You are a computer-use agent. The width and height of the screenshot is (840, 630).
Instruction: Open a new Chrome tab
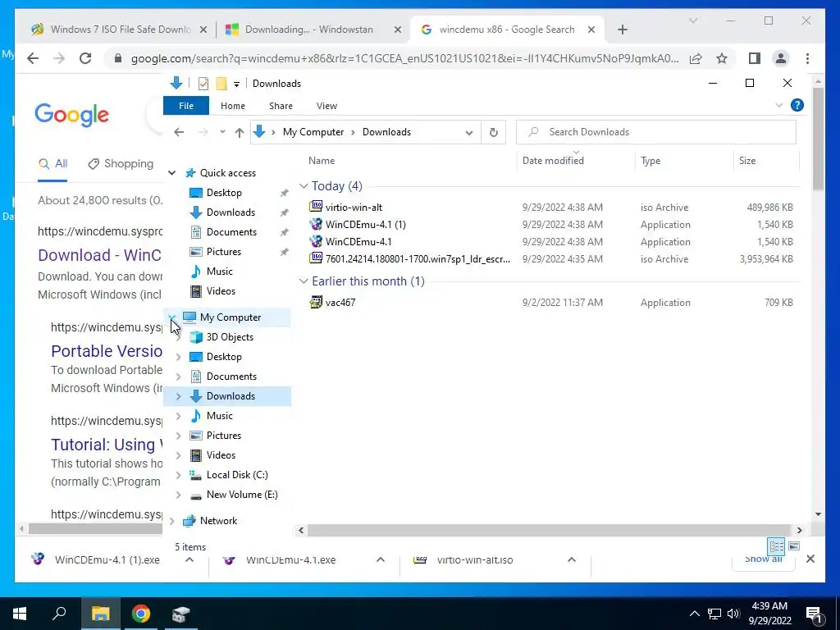(x=622, y=30)
